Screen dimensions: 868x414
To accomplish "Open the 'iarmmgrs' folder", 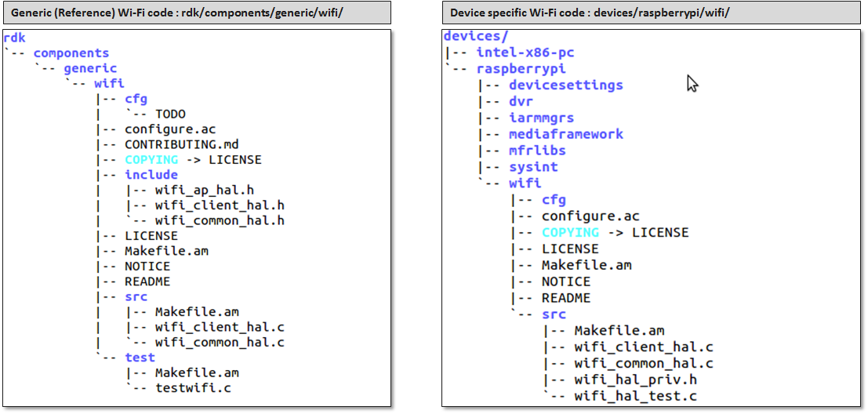I will 541,118.
